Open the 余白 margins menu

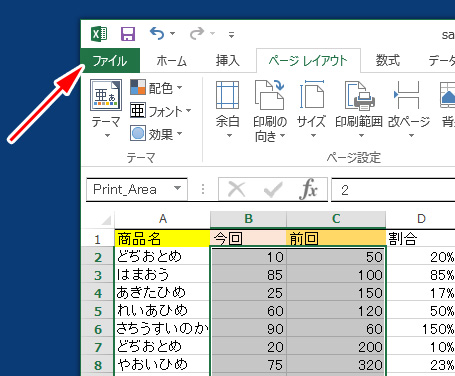(228, 110)
